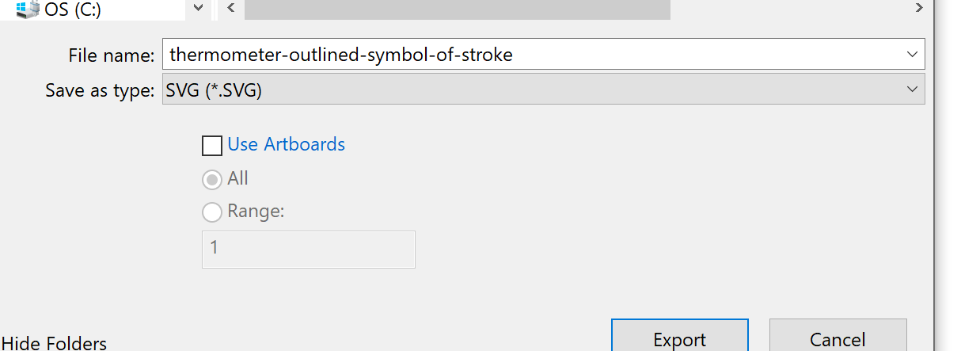980x351 pixels.
Task: Click the OS (C:) drive icon
Action: pyautogui.click(x=28, y=10)
